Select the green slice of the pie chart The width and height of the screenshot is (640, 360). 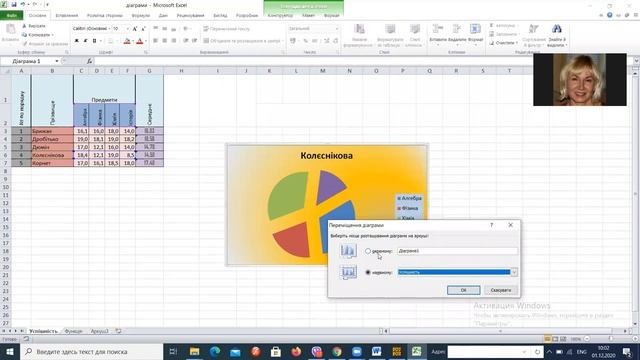[288, 195]
